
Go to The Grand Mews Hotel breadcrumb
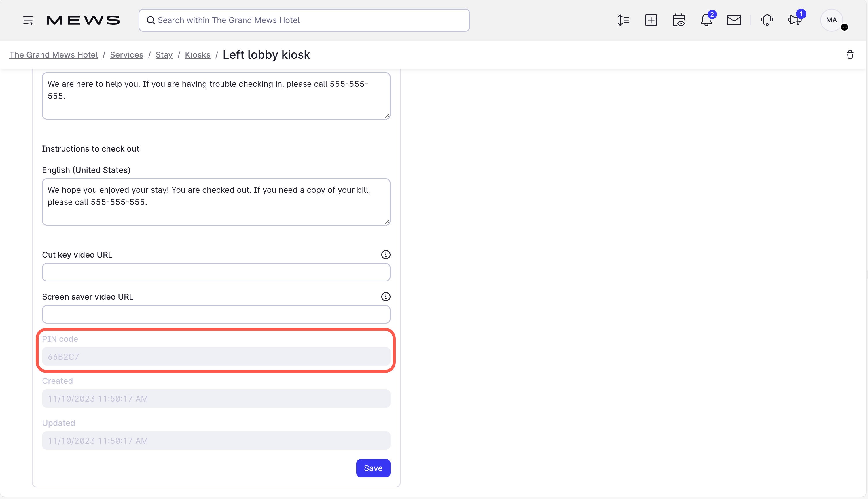[x=54, y=55]
